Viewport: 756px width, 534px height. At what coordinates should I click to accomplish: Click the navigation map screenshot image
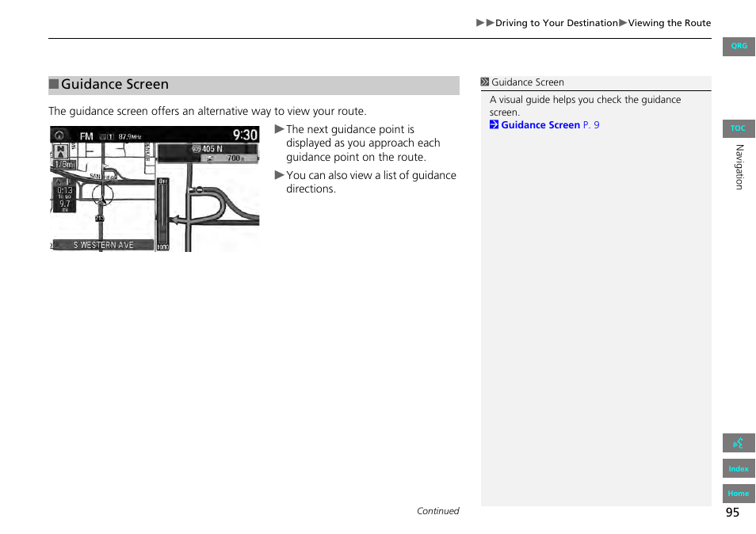click(x=155, y=189)
